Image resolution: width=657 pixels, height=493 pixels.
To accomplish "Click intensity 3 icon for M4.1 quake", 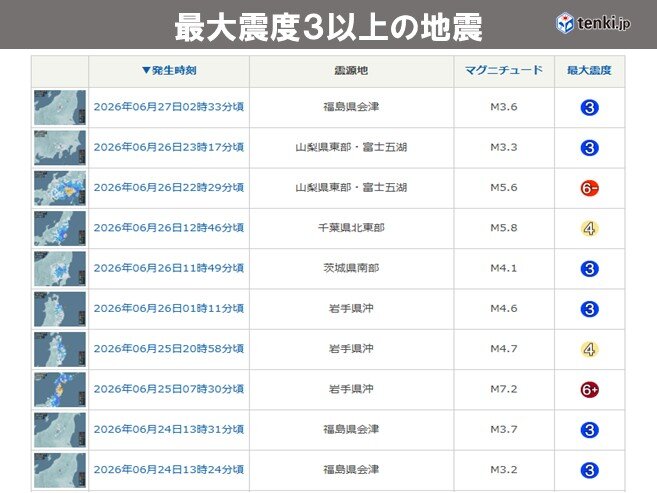I will pyautogui.click(x=590, y=269).
